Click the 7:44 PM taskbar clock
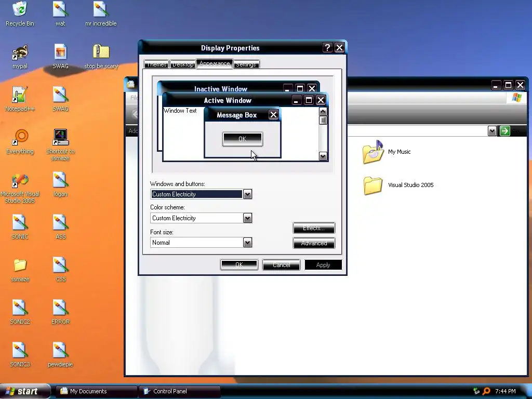532x399 pixels. tap(505, 391)
